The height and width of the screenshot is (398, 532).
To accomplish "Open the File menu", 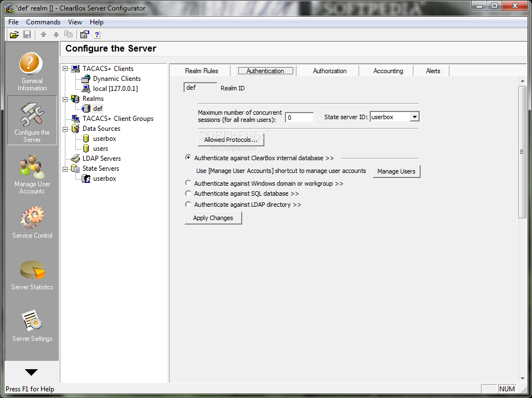I will 13,22.
